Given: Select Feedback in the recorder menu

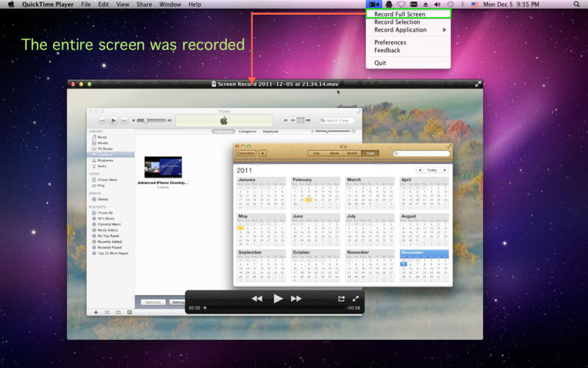Looking at the screenshot, I should (409, 50).
